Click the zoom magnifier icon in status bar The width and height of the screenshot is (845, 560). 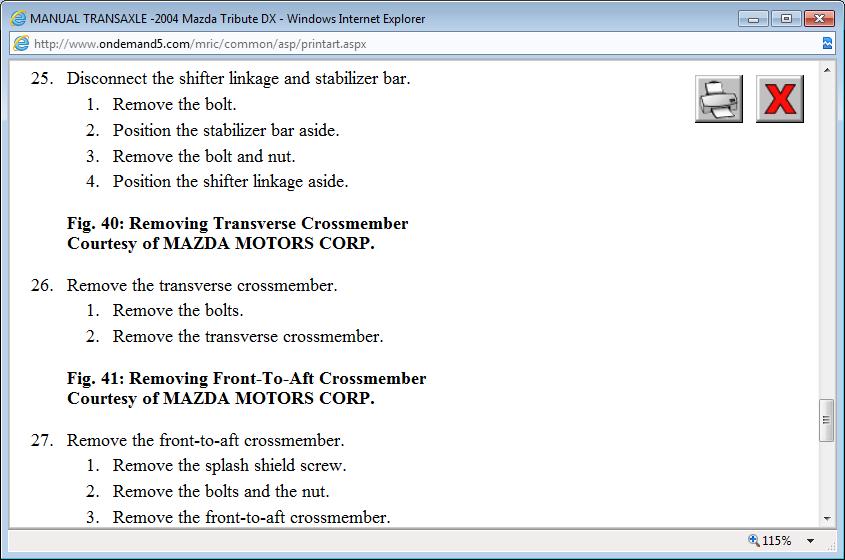pos(753,540)
